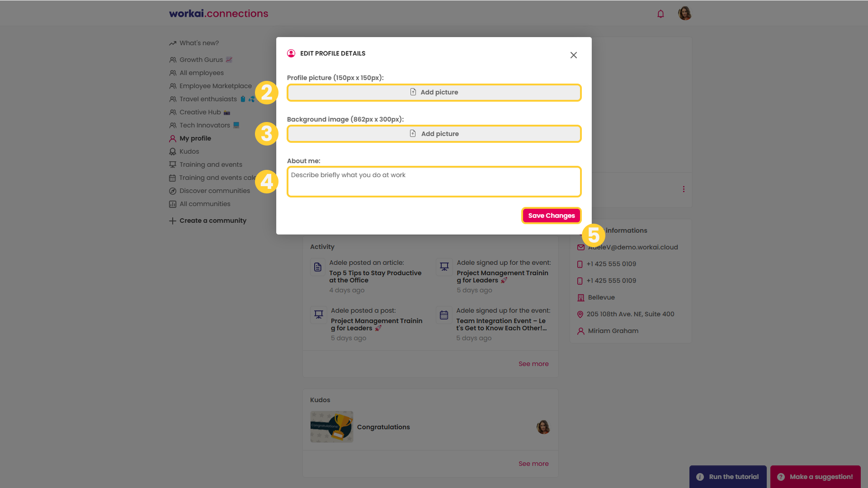Focus the About me text field
The image size is (868, 488).
click(x=434, y=182)
